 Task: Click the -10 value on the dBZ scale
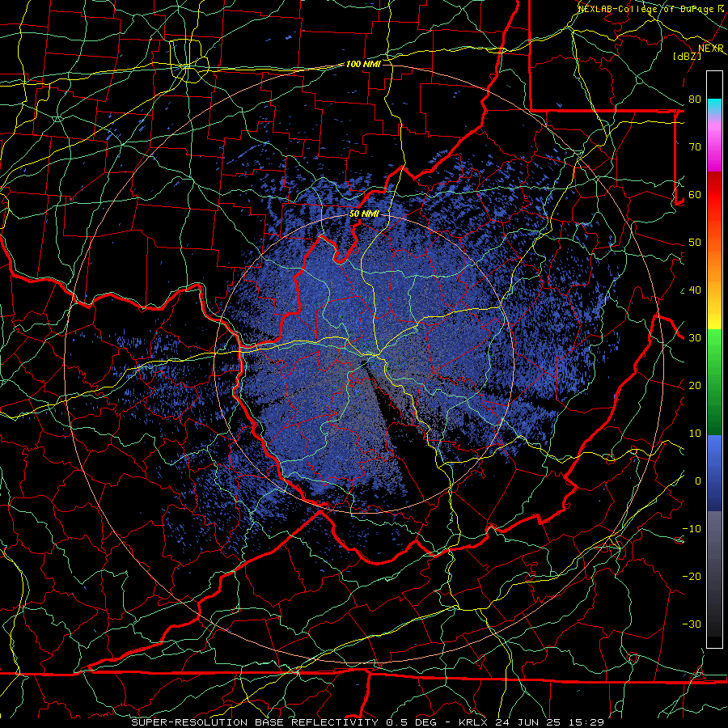point(692,529)
